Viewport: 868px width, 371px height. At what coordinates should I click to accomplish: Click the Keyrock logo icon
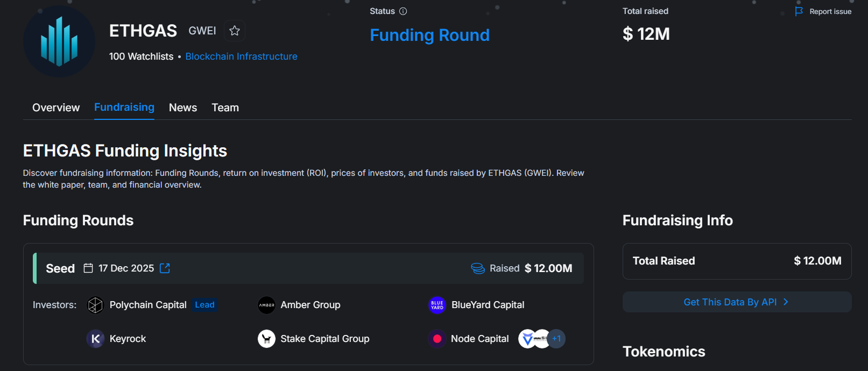95,339
